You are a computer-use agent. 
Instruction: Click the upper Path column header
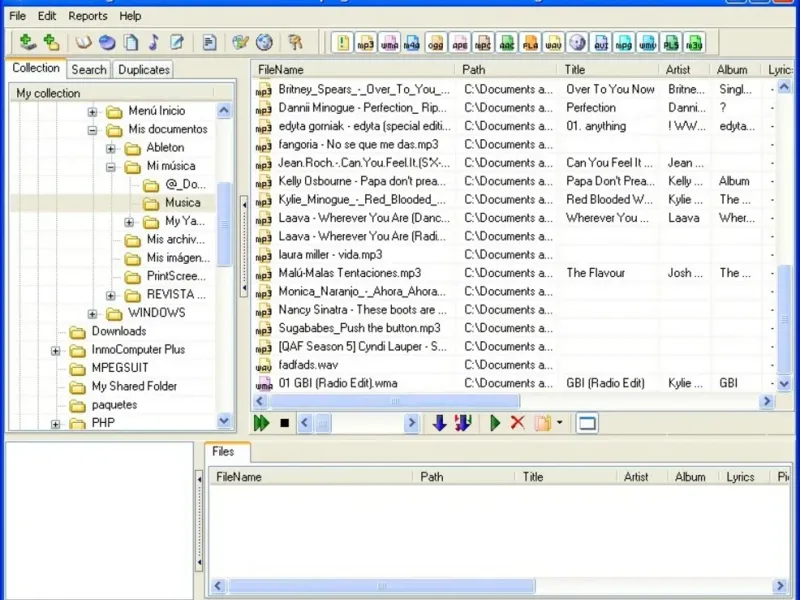point(506,70)
